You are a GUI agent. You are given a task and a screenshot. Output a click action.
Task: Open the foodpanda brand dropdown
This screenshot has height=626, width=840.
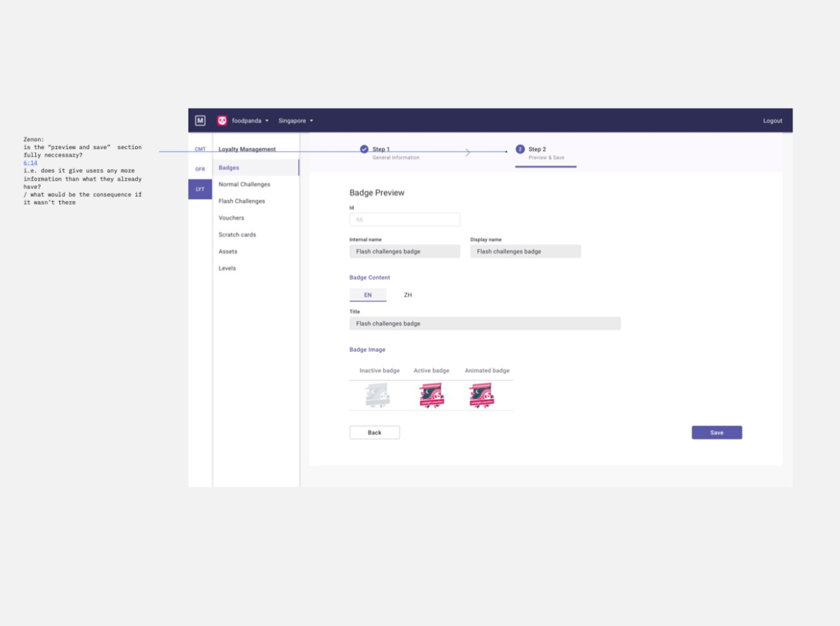point(250,120)
